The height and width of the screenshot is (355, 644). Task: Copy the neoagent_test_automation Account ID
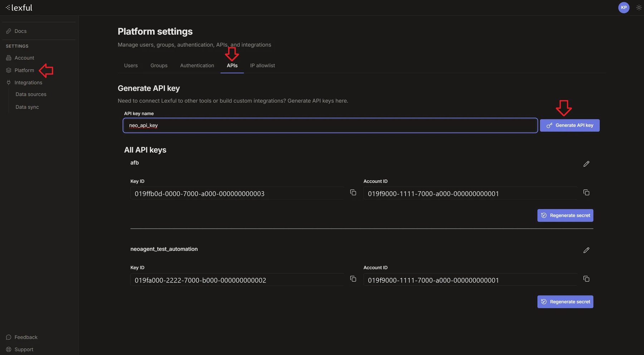tap(586, 279)
